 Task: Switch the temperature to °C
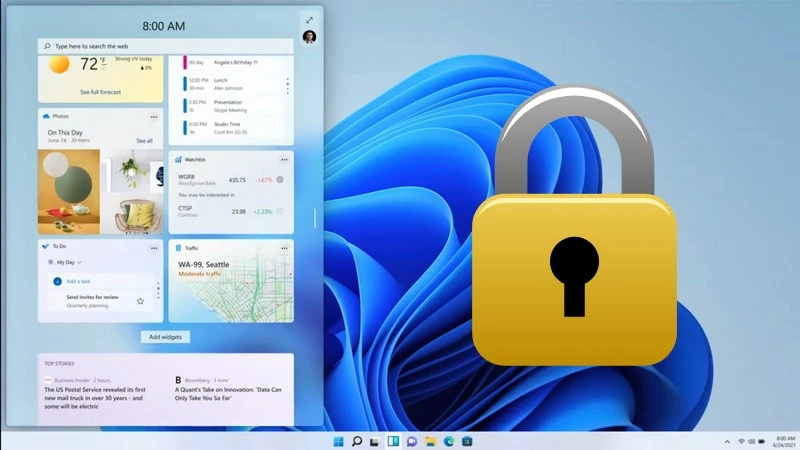(x=104, y=68)
